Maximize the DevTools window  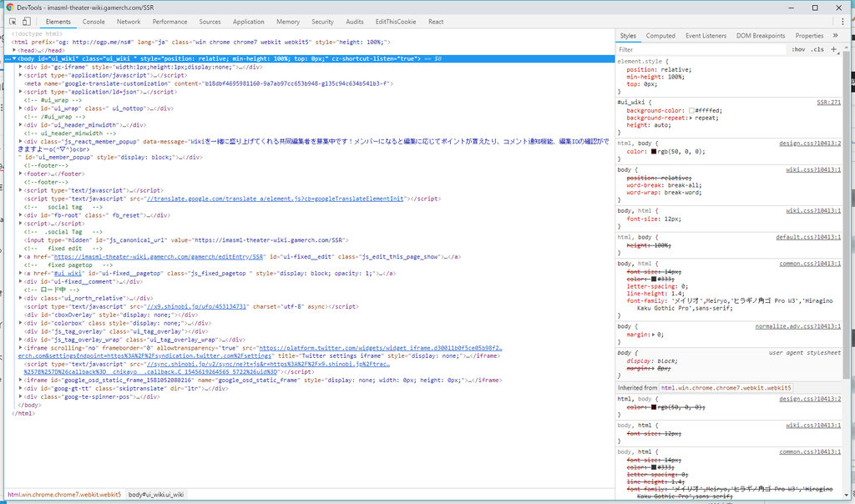815,8
